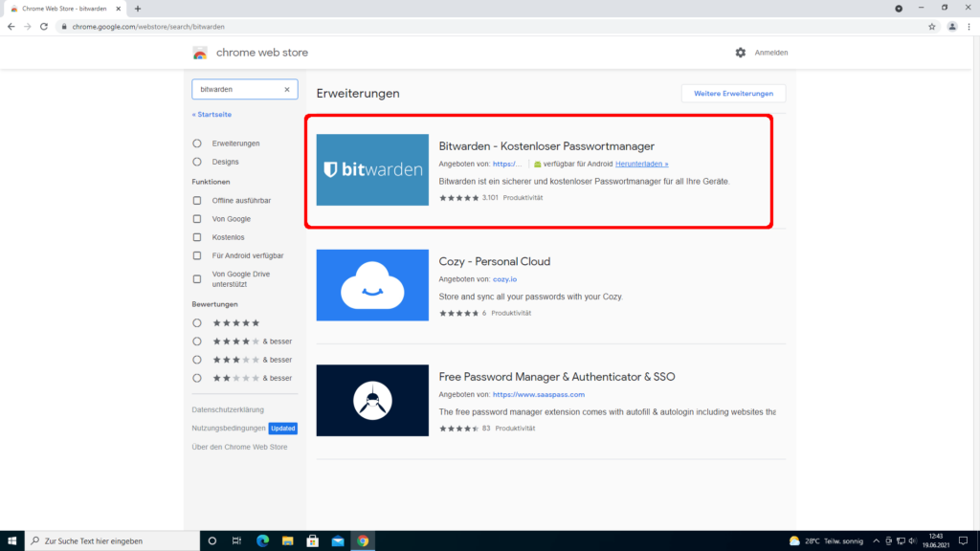Viewport: 980px width, 551px height.
Task: Open Free Password Manager & Authenticator title
Action: point(557,377)
